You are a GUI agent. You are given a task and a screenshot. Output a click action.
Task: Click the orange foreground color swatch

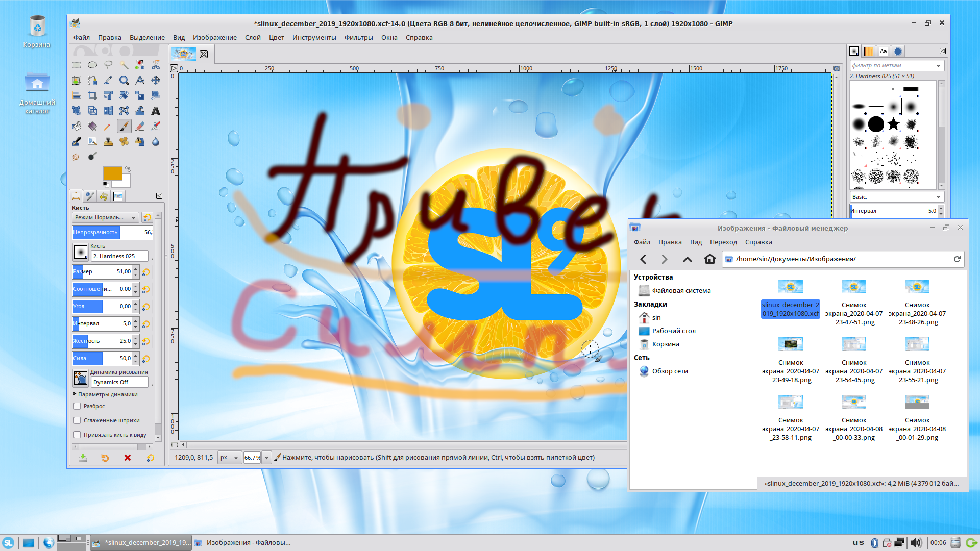(x=112, y=173)
